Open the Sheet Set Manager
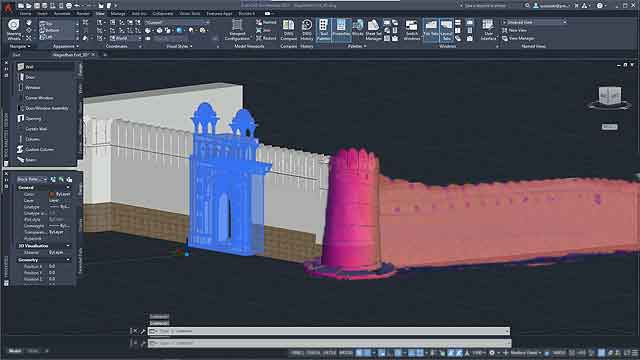Screen dimensions: 640x360 [373, 30]
